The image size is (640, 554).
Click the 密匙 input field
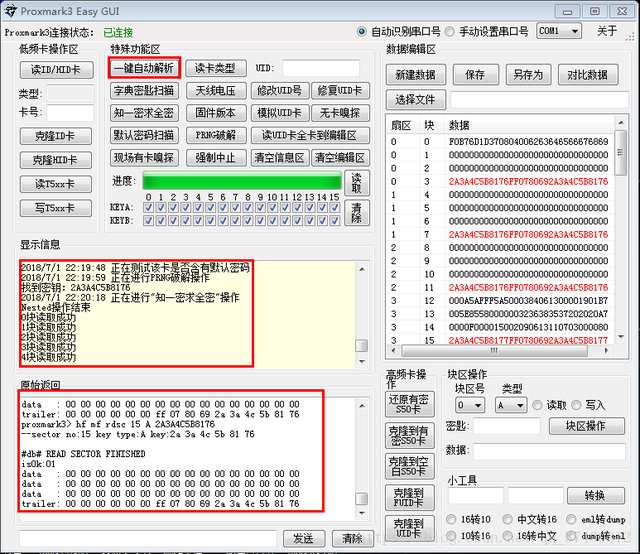pyautogui.click(x=507, y=426)
